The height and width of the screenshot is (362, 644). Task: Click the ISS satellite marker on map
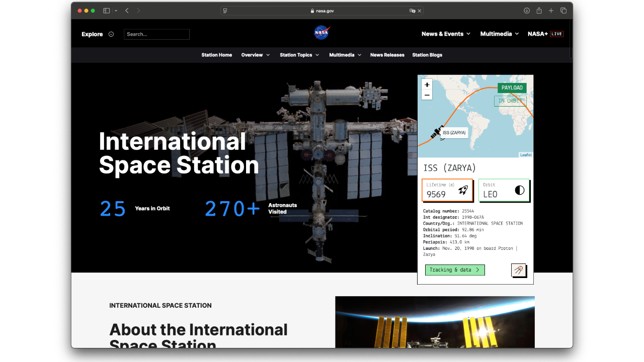(436, 132)
